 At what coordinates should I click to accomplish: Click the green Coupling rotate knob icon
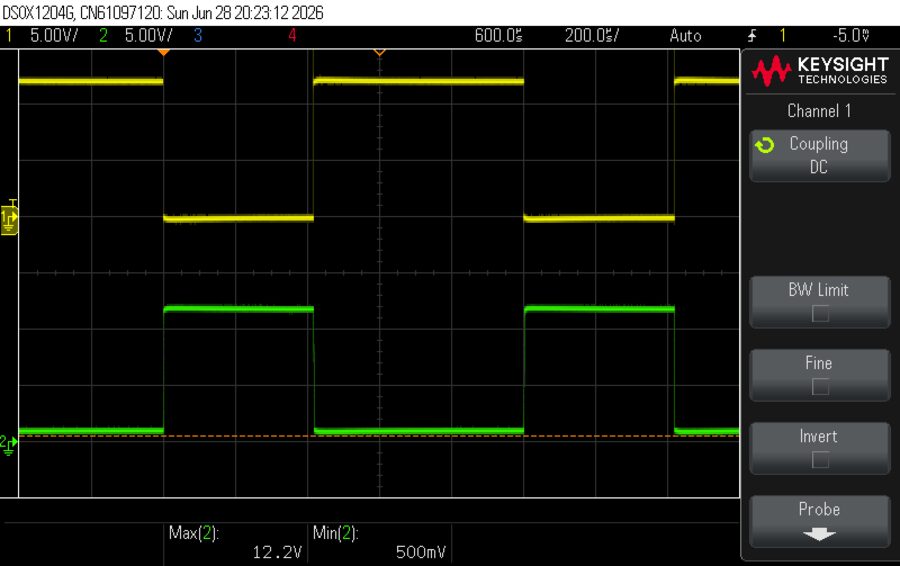click(x=765, y=145)
